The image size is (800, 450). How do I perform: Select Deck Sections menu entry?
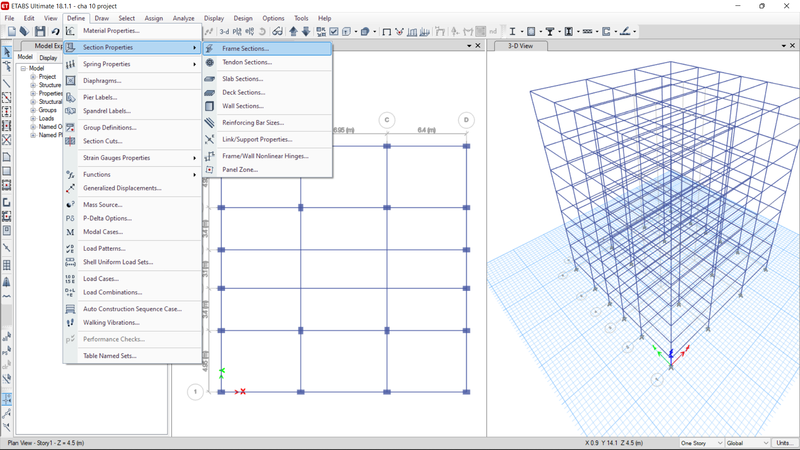[267, 92]
